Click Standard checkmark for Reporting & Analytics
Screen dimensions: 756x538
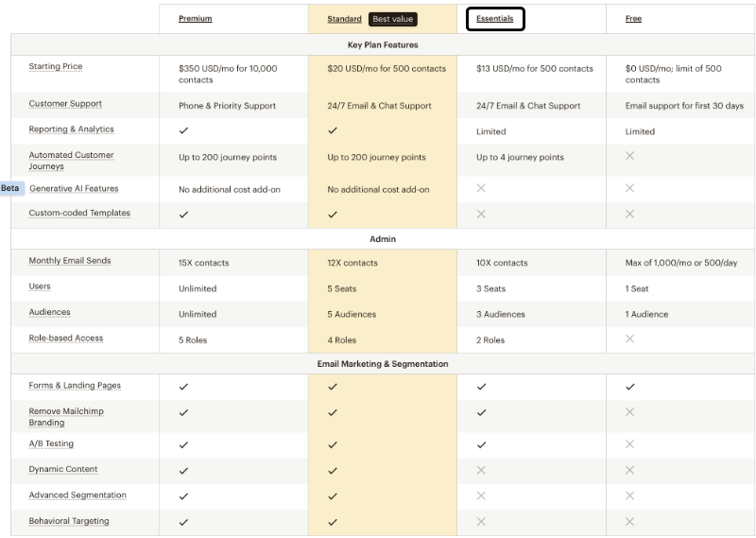(333, 130)
